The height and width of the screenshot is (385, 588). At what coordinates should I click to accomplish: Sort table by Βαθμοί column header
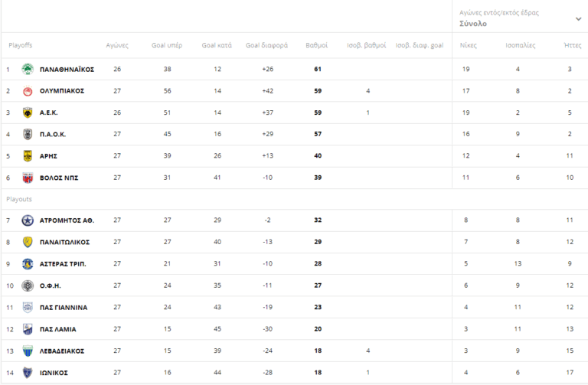tap(316, 46)
